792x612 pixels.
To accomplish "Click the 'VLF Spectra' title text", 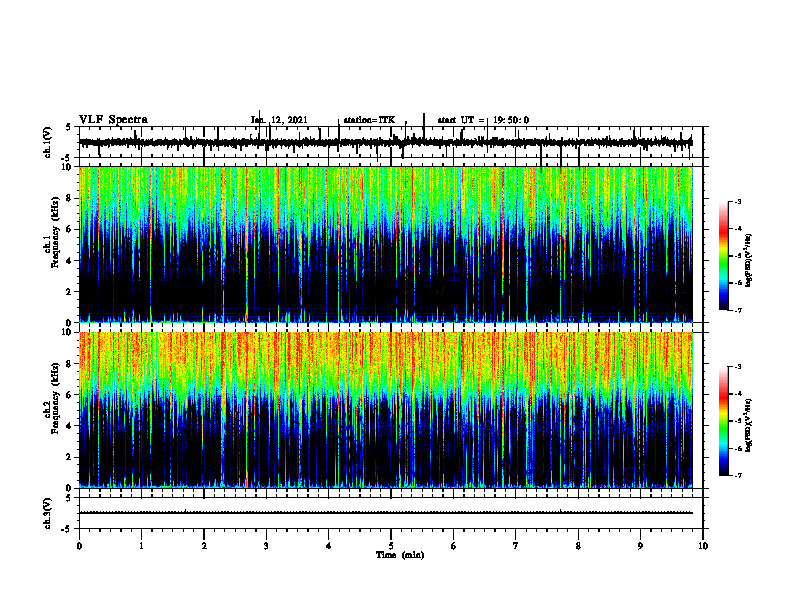I will (113, 120).
